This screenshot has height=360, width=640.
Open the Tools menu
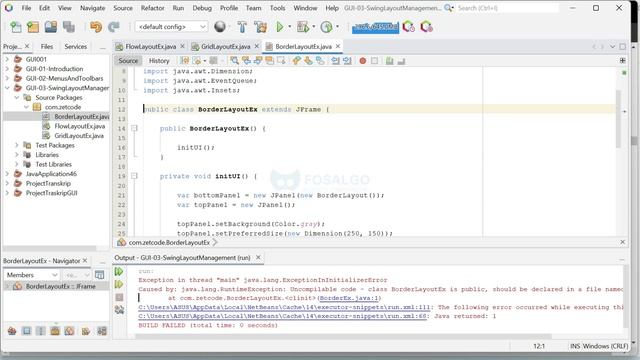point(277,8)
